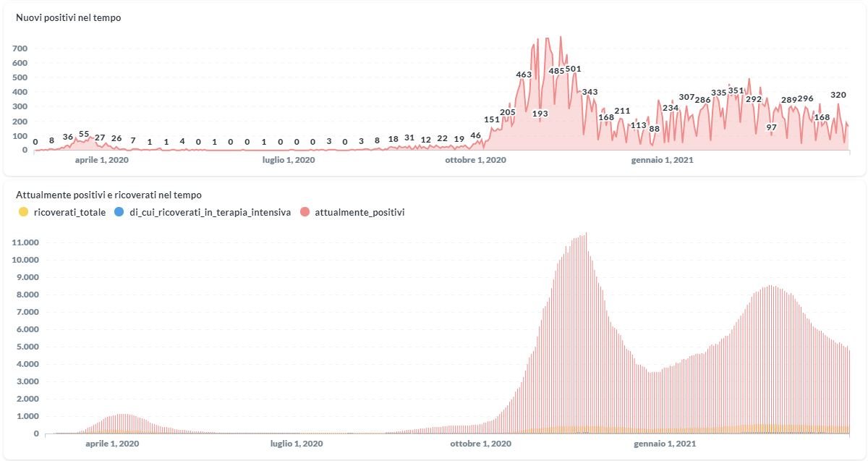Viewport: 868px width, 461px height.
Task: Select the 501 data point label
Action: (x=573, y=69)
